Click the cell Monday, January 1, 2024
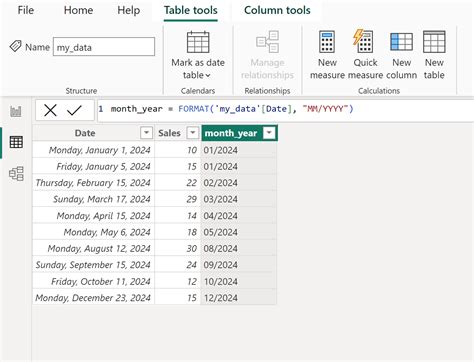This screenshot has height=362, width=474. point(94,150)
